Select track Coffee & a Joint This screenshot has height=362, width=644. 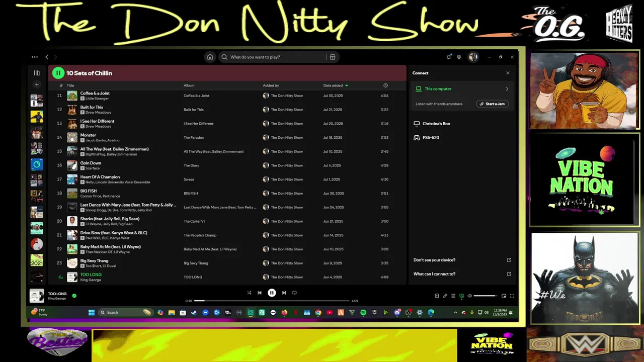(x=95, y=93)
